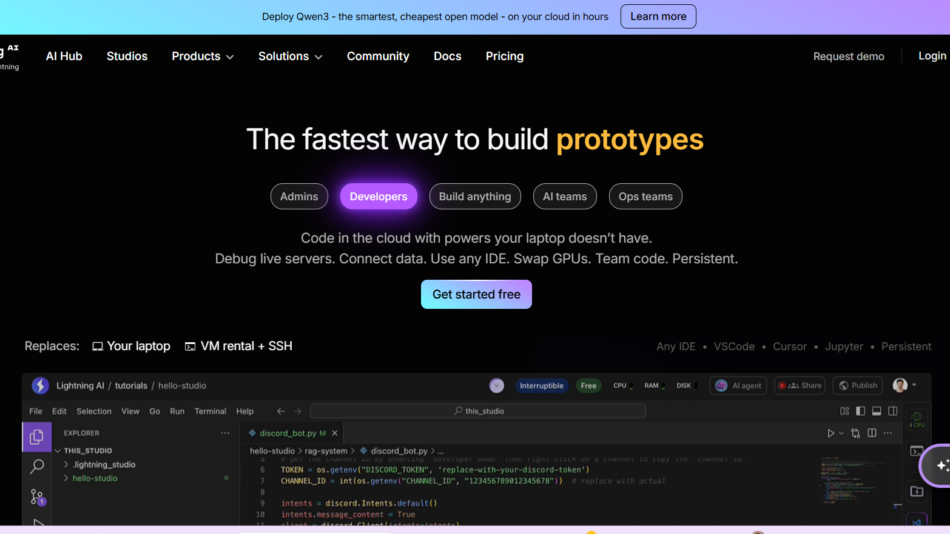The width and height of the screenshot is (950, 534).
Task: Open the Explorer files icon in activity bar
Action: (x=36, y=437)
